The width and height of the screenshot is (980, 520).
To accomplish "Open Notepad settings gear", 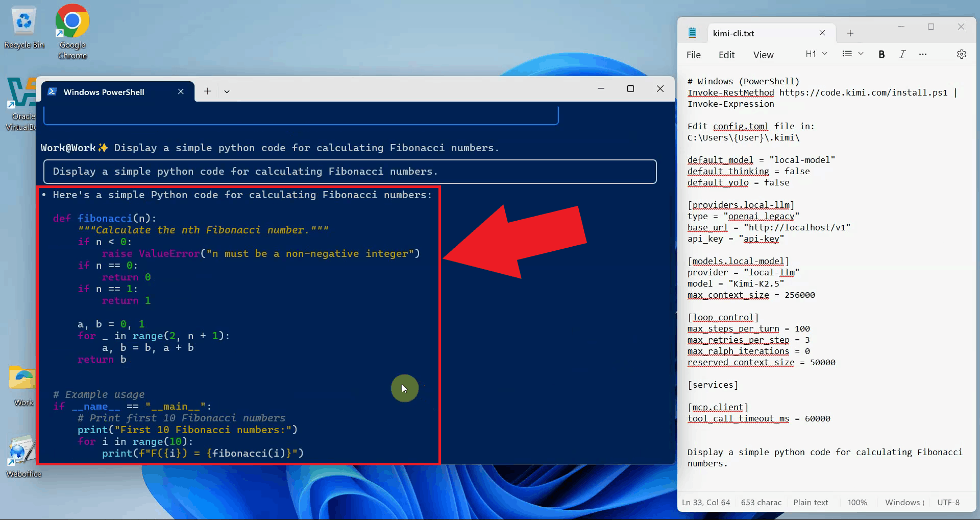I will coord(961,54).
